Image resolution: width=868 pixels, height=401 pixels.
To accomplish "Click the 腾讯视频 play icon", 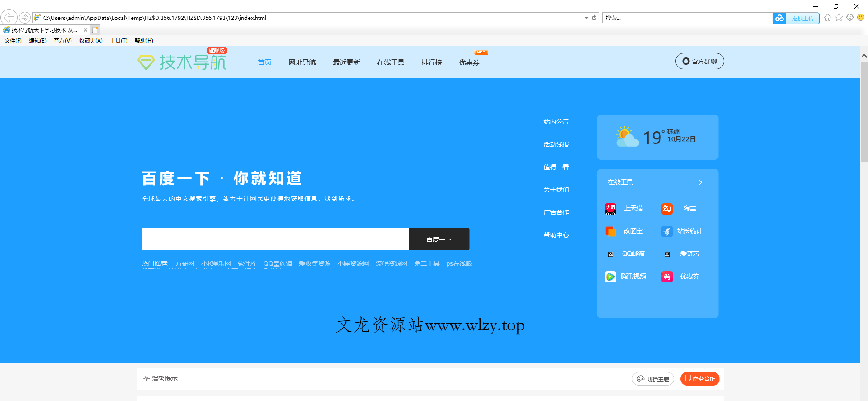I will [610, 277].
